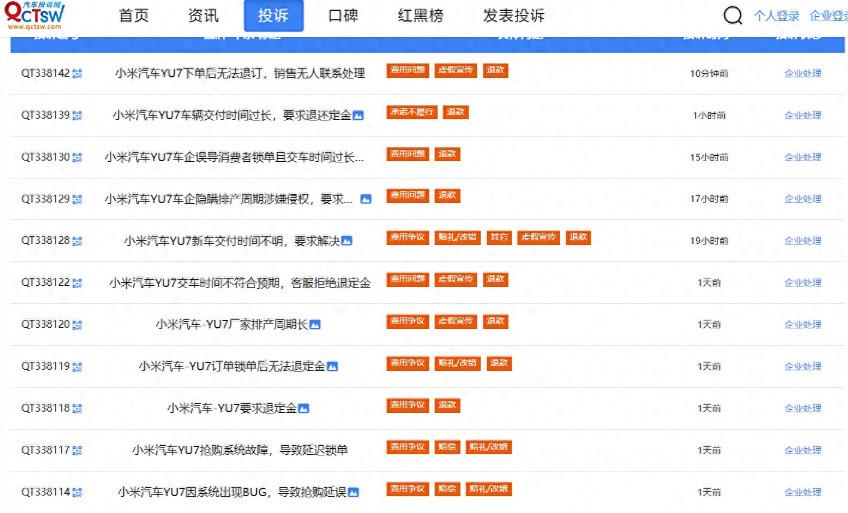Screen dimensions: 848x513
Task: Open complaint 小米汽车-YU7厂家排产周期长
Action: 232,325
